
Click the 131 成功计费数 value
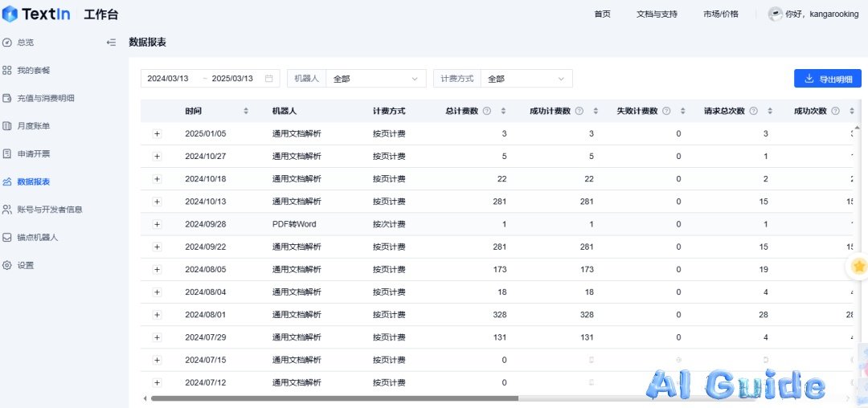click(587, 338)
